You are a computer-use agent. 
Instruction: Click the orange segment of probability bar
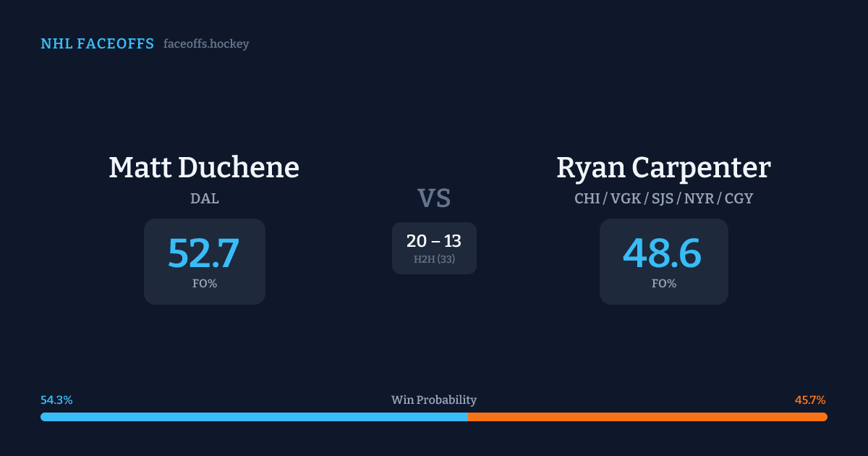coord(647,417)
